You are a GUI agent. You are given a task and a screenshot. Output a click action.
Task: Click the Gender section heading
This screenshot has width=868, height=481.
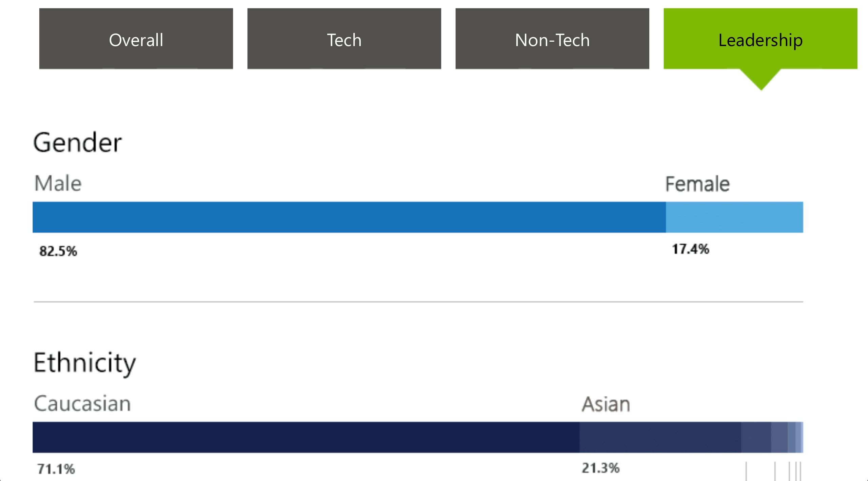(x=78, y=143)
